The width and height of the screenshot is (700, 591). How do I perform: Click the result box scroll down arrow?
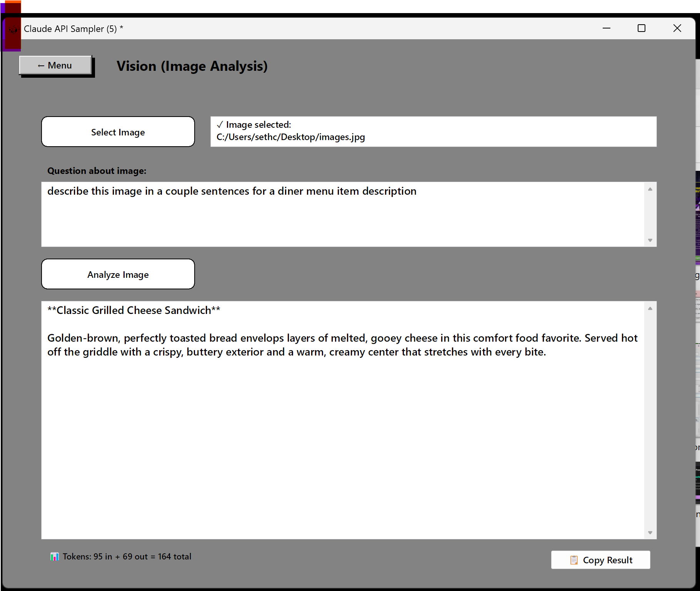point(650,533)
